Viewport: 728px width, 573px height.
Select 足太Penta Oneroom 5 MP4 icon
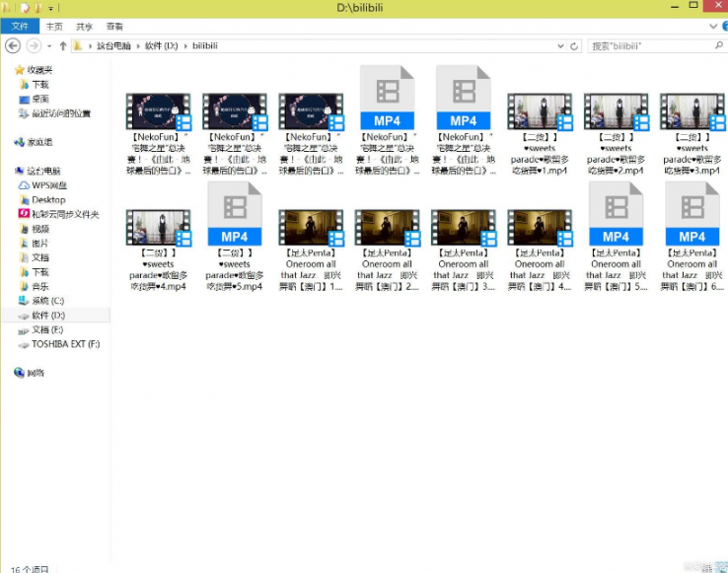[617, 214]
